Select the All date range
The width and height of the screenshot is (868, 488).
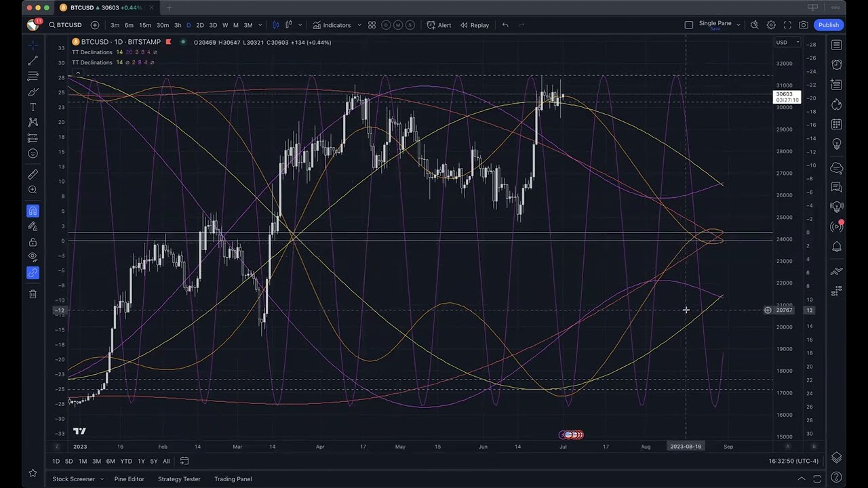pyautogui.click(x=166, y=461)
